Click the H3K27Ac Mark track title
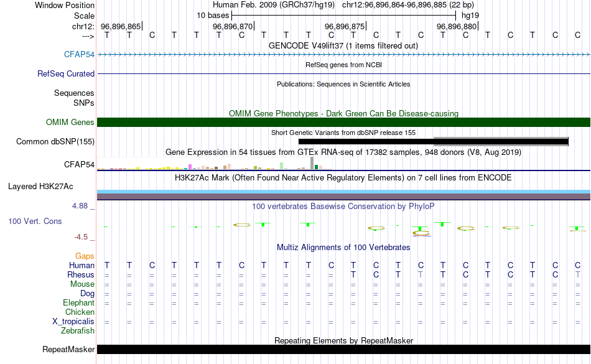591x364 pixels. [343, 177]
